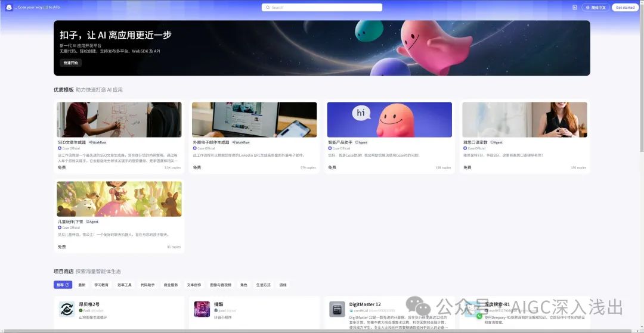Open the 捷酷 project title

(218, 304)
